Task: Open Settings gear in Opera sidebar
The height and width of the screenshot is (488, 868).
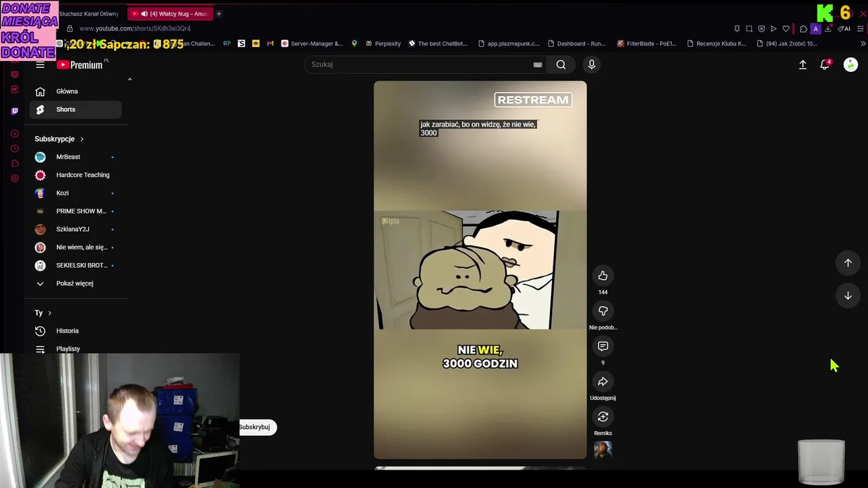Action: point(15,178)
